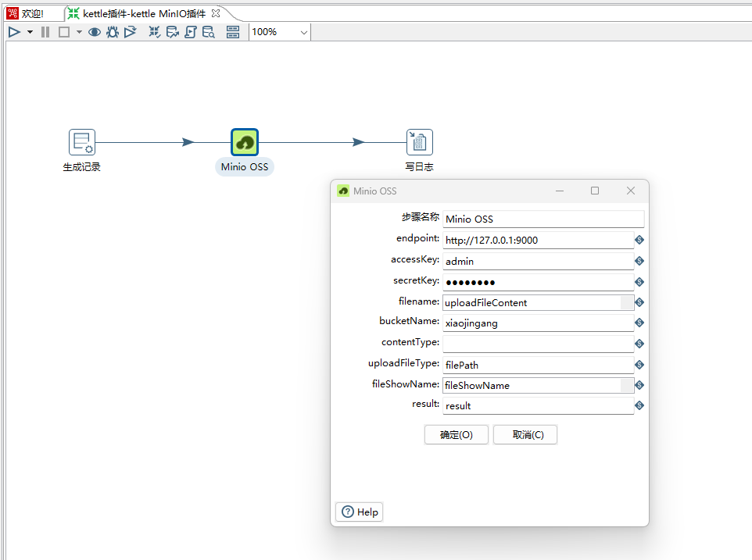The height and width of the screenshot is (560, 752).
Task: Show execution results panel icon
Action: [x=233, y=32]
